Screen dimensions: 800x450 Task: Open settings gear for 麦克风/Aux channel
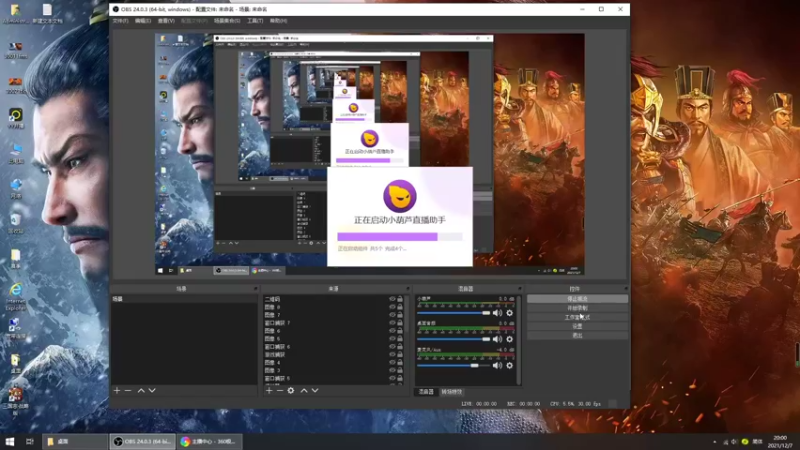(x=509, y=365)
